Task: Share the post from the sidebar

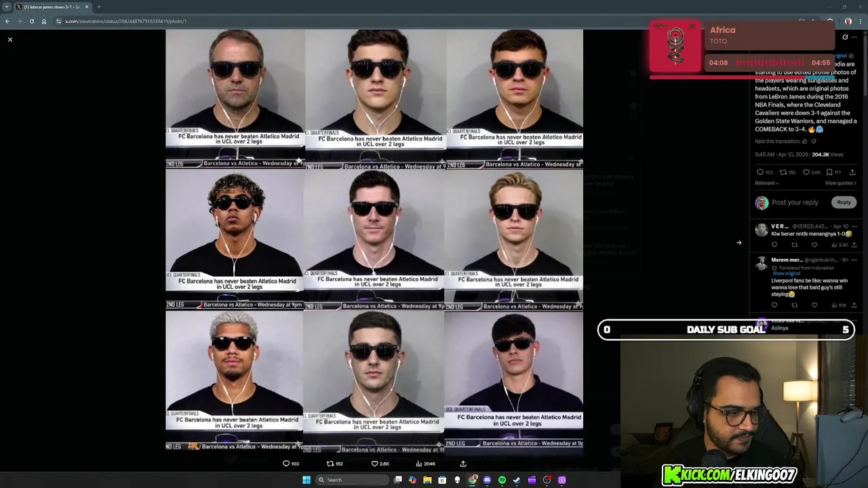Action: (852, 172)
